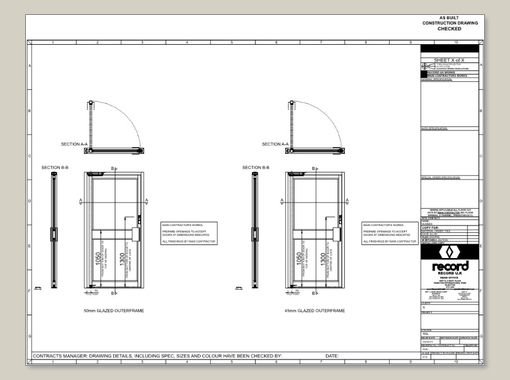Click the right door vertical section B-B drawing
The width and height of the screenshot is (510, 380).
point(255,230)
